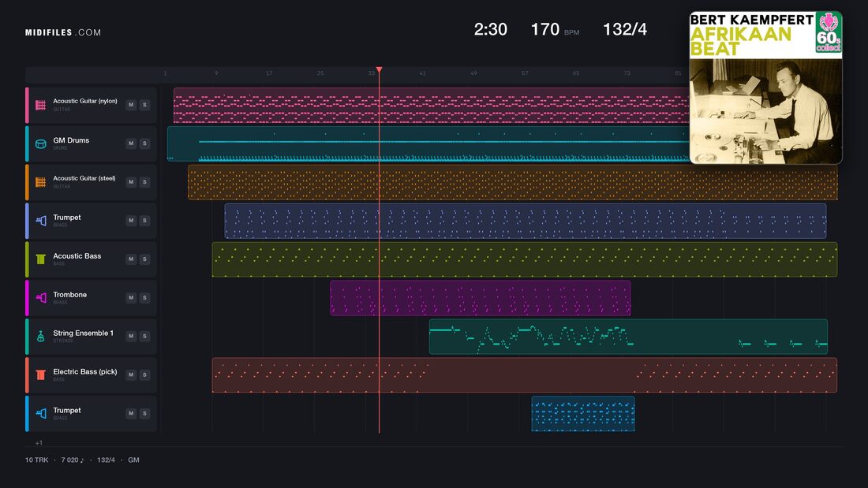
Task: Select the Electric Bass (pick) track name
Action: point(85,372)
